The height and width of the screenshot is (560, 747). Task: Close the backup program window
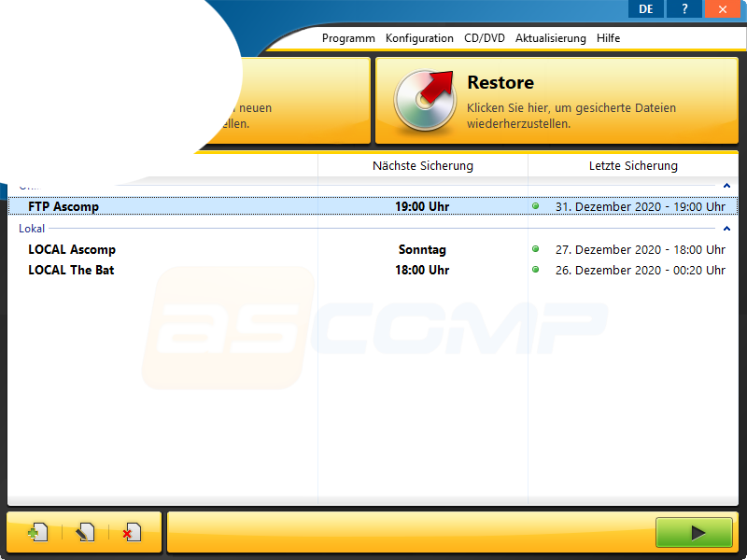click(x=723, y=9)
